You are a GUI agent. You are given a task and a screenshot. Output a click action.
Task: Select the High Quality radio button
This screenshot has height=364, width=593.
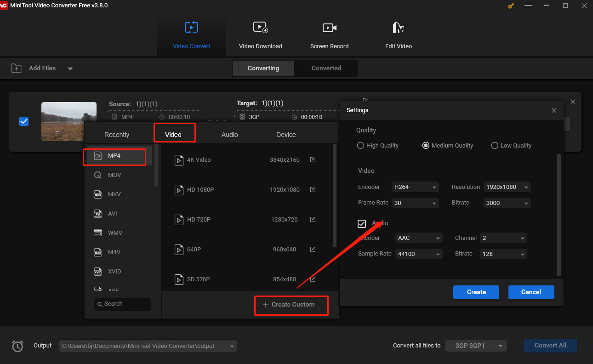[360, 145]
